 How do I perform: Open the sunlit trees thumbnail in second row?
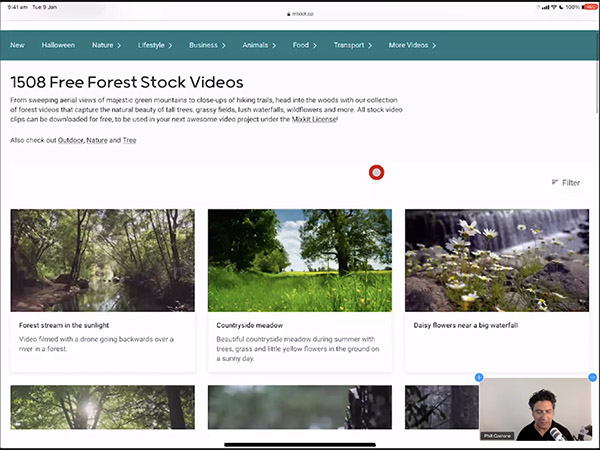[103, 407]
